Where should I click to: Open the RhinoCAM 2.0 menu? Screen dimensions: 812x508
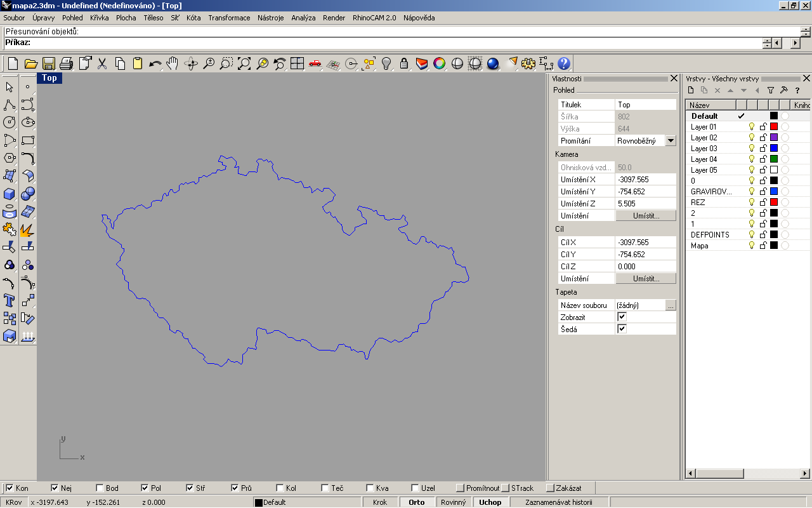coord(374,18)
